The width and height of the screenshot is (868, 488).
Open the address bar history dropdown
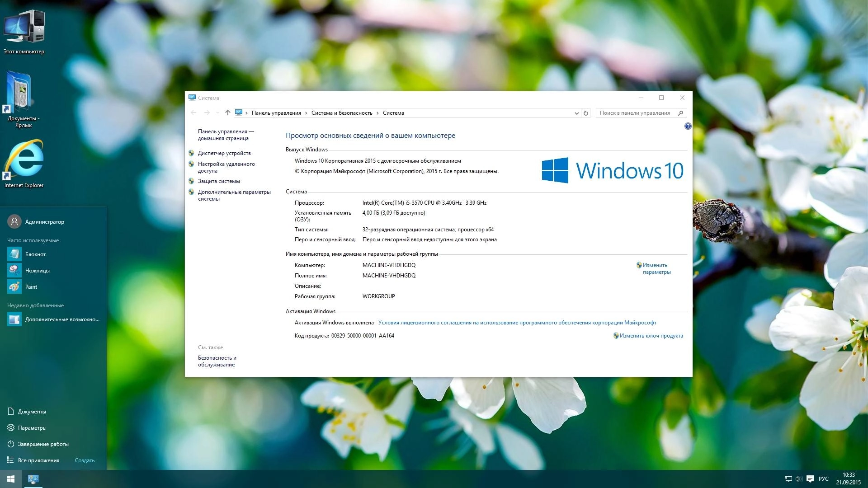point(576,113)
